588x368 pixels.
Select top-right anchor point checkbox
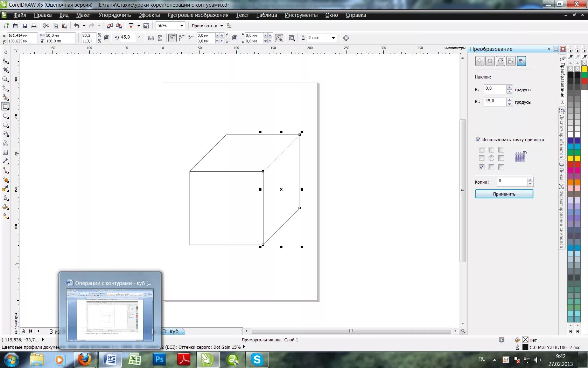[501, 150]
